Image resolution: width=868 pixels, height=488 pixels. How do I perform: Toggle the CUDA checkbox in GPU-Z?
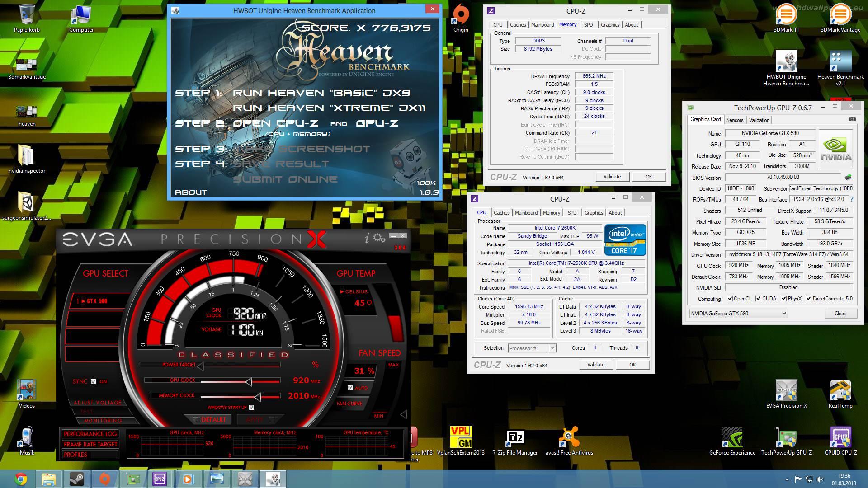click(758, 299)
